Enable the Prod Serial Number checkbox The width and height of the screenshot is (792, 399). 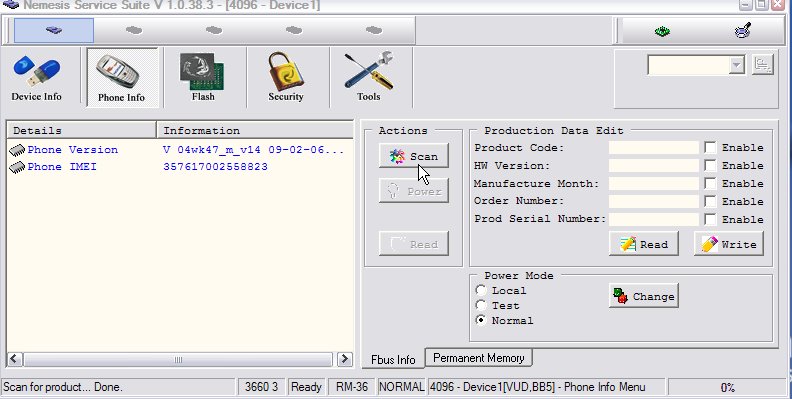click(710, 219)
